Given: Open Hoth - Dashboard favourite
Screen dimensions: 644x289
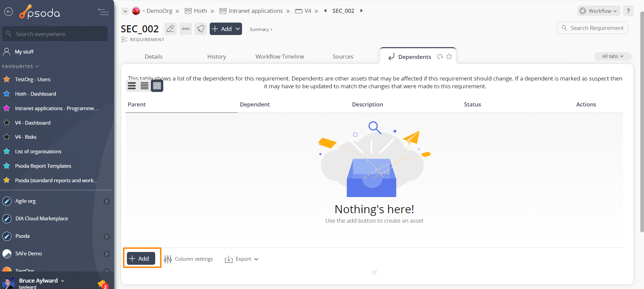Looking at the screenshot, I should tap(35, 94).
